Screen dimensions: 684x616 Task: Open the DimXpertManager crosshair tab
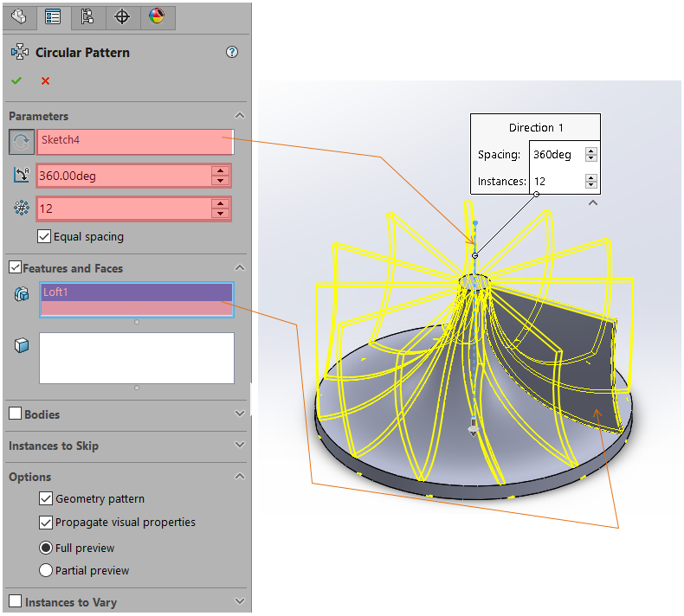click(x=122, y=16)
